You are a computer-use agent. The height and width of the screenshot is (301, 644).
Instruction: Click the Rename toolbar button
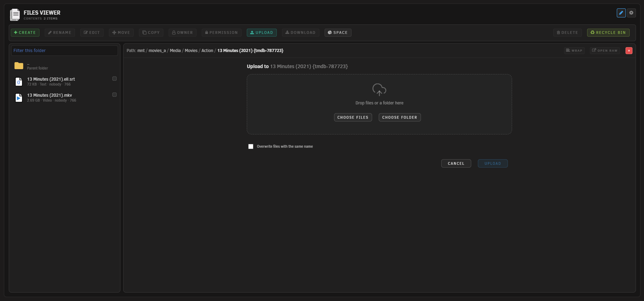pyautogui.click(x=60, y=32)
